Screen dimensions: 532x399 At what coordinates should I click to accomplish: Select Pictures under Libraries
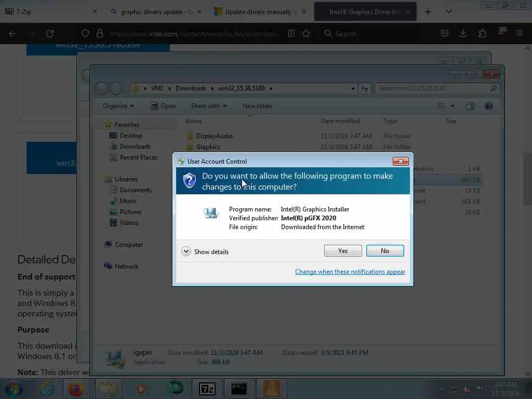[130, 212]
